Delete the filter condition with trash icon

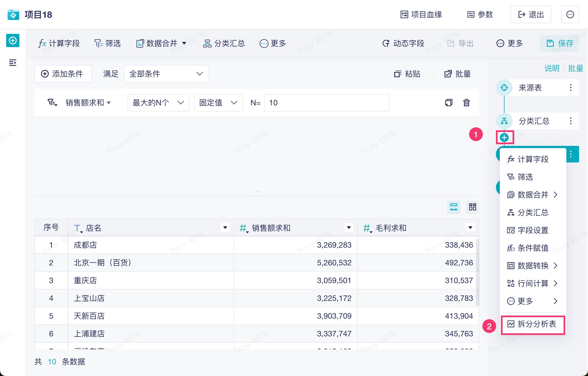pos(466,103)
